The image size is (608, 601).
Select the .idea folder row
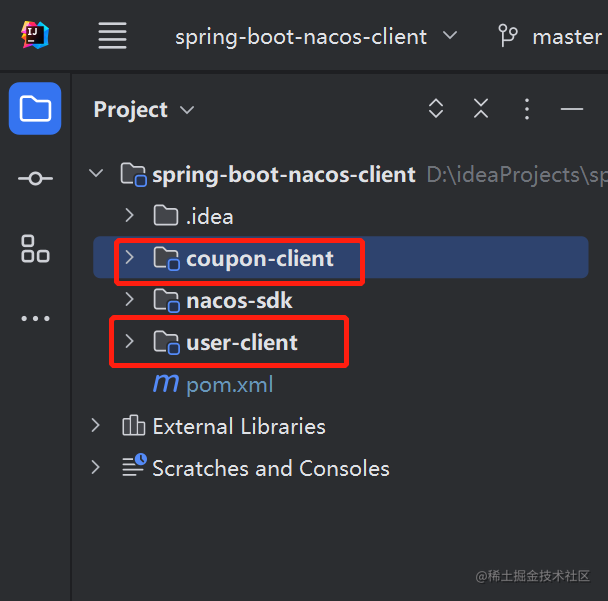tap(341, 216)
